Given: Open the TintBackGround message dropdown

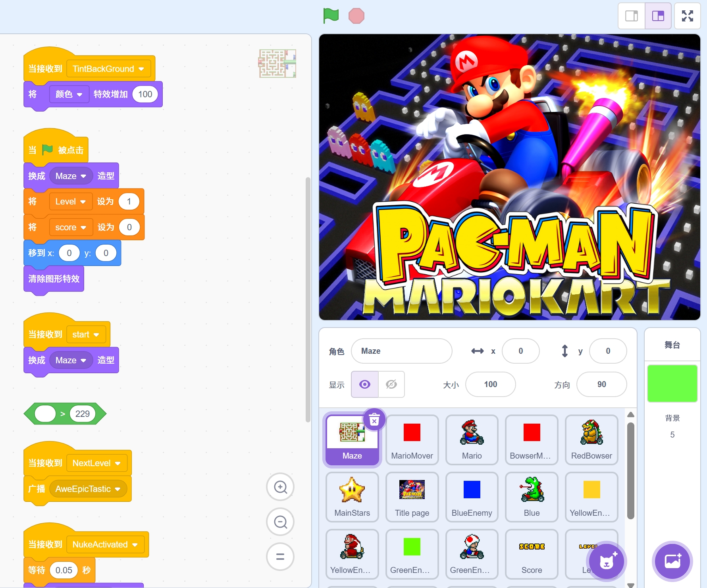Looking at the screenshot, I should (141, 69).
